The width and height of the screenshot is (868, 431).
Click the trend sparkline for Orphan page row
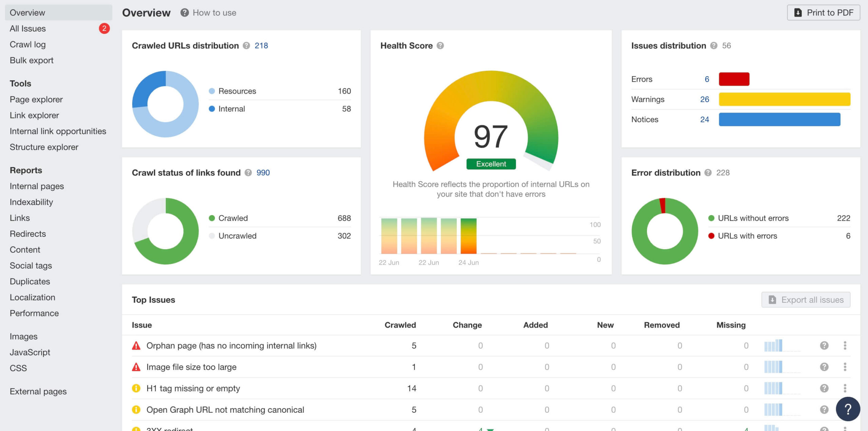(782, 346)
